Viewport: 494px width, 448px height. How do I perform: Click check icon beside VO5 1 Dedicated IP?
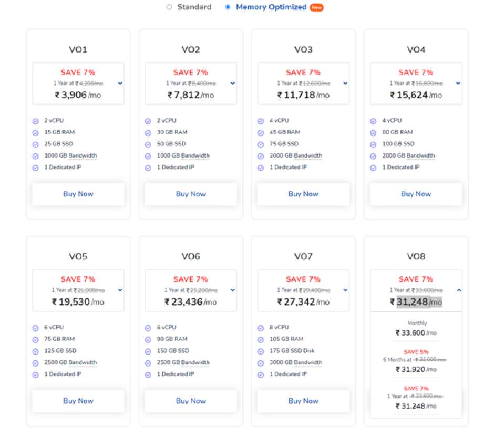pyautogui.click(x=36, y=375)
